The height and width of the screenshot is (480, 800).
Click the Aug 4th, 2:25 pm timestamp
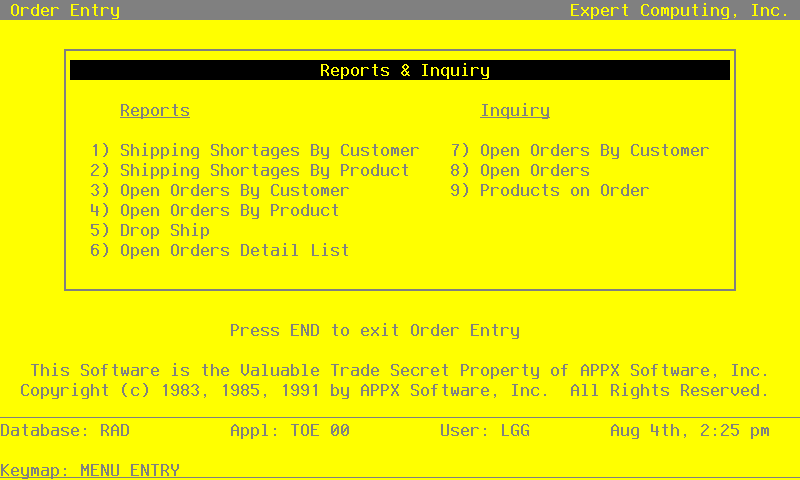point(690,431)
